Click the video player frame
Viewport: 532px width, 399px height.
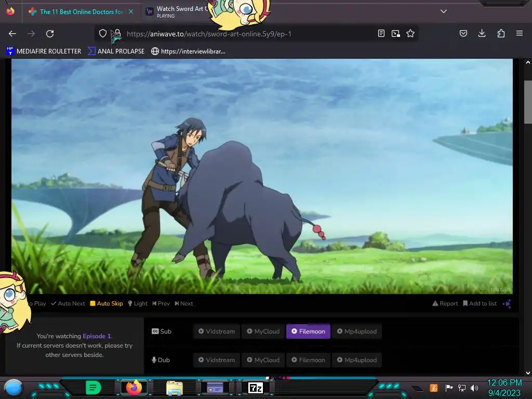pos(262,177)
